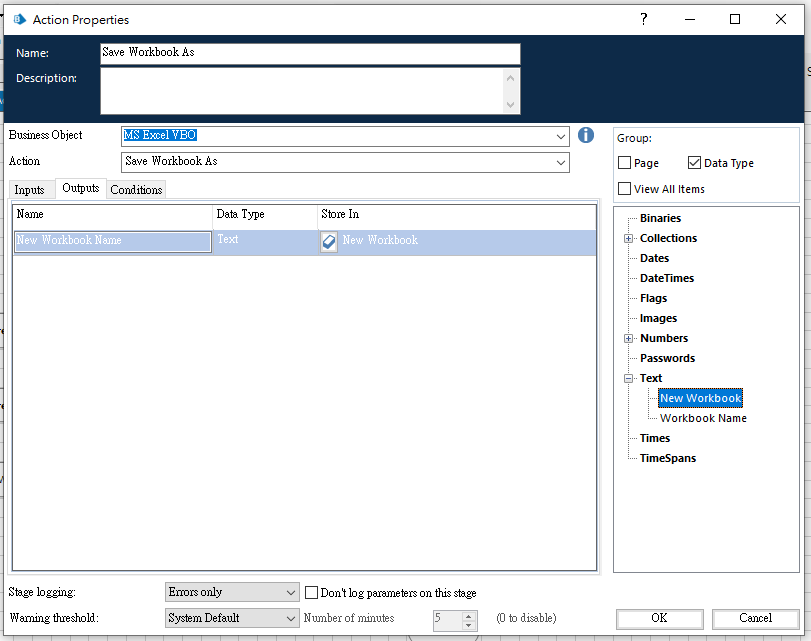Click the Description scrollbar up arrow
811x641 pixels.
coord(510,78)
